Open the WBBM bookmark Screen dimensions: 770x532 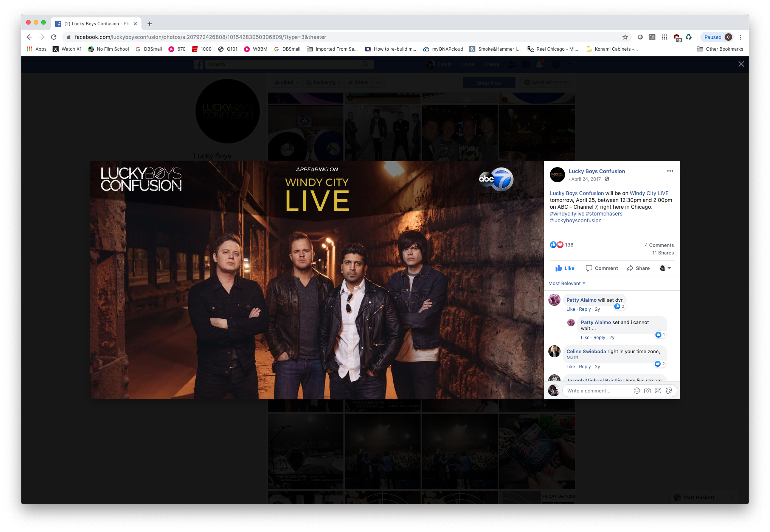coord(256,49)
